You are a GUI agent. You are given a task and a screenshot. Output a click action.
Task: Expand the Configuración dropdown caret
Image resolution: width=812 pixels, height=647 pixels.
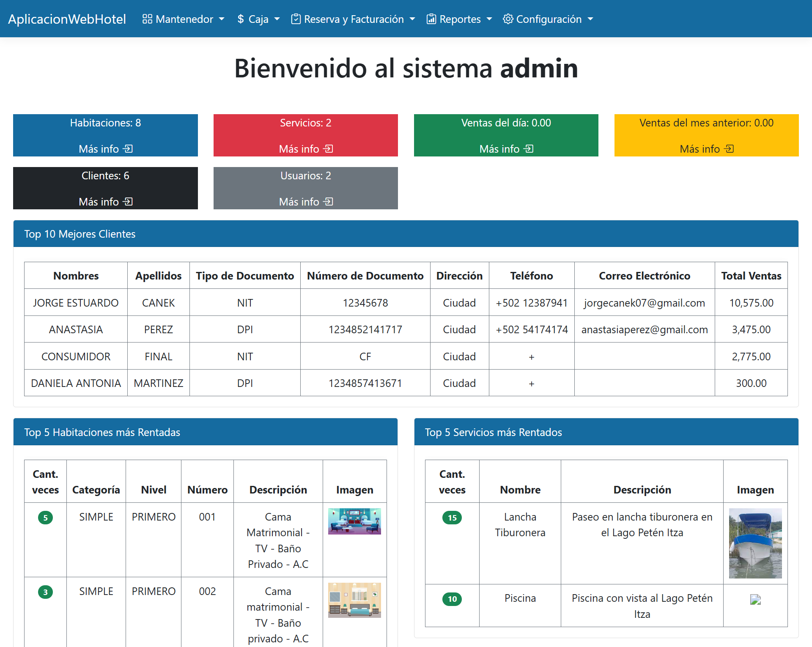[x=590, y=19]
